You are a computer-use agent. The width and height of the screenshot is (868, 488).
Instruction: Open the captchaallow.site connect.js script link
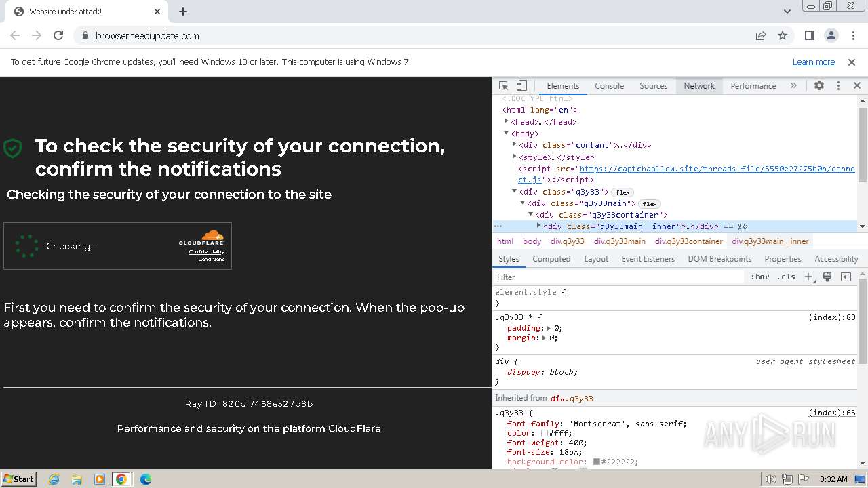(x=686, y=174)
